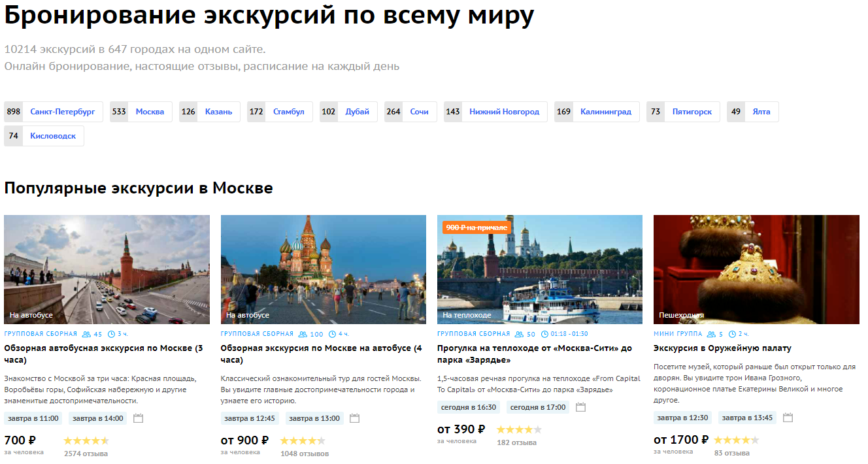Open title Обзорная автобусная экскурсия по Москве (3 часа)
Viewport: 868px width, 464px height.
coord(103,354)
